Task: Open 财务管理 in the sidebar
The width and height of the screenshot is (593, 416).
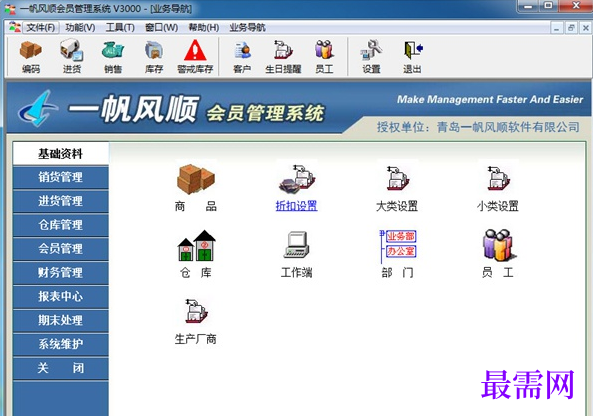Action: click(x=61, y=272)
